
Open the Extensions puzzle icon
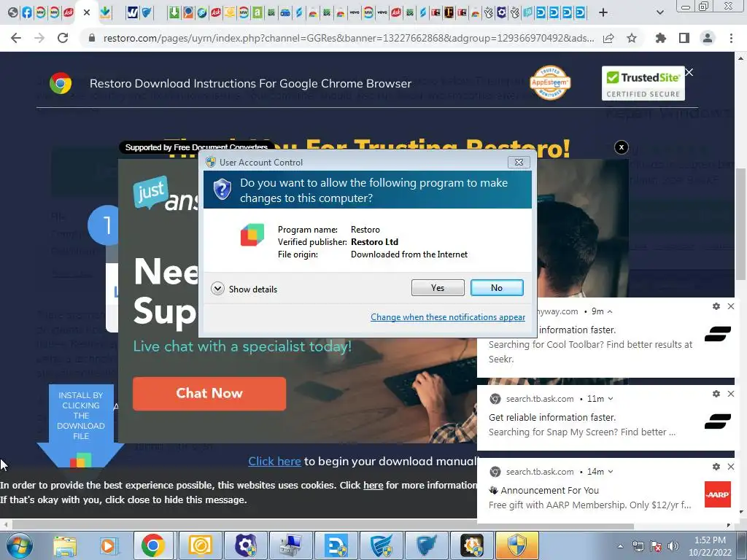660,38
